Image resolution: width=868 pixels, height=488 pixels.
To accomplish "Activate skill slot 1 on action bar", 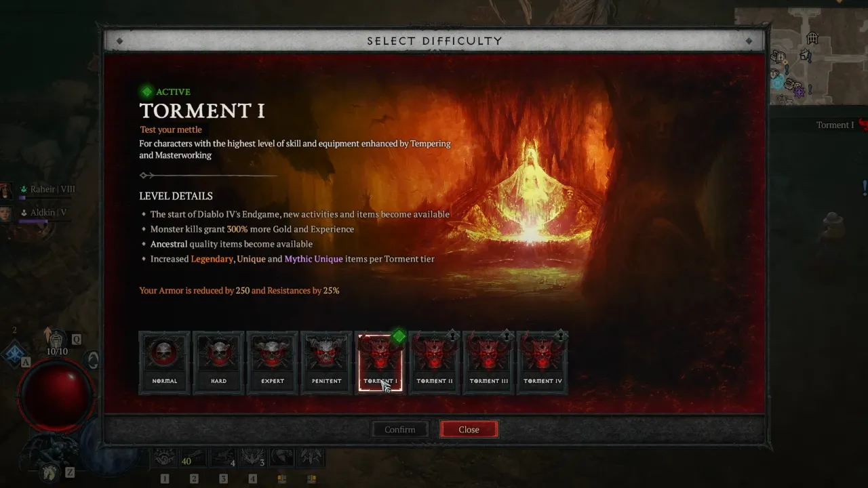I will coord(165,457).
